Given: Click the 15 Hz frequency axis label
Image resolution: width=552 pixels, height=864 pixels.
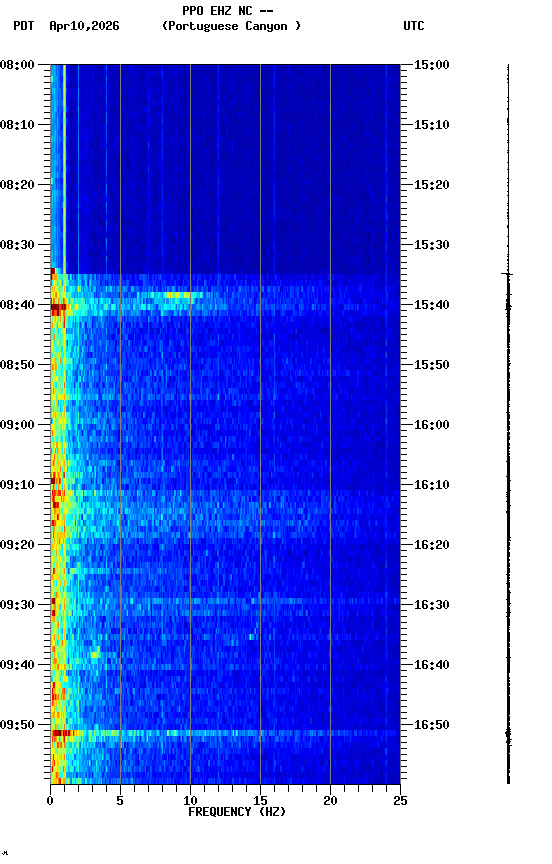Looking at the screenshot, I should point(260,801).
